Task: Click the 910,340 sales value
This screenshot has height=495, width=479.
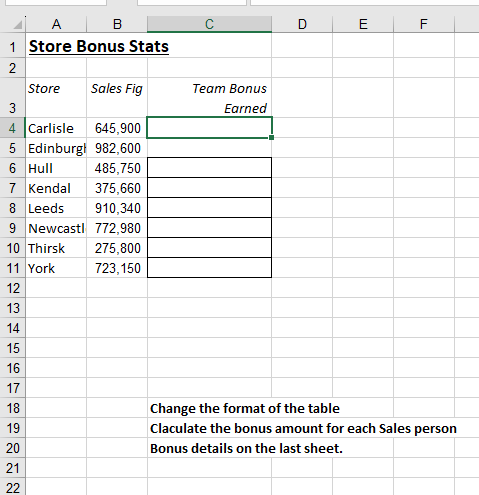Action: pyautogui.click(x=117, y=208)
